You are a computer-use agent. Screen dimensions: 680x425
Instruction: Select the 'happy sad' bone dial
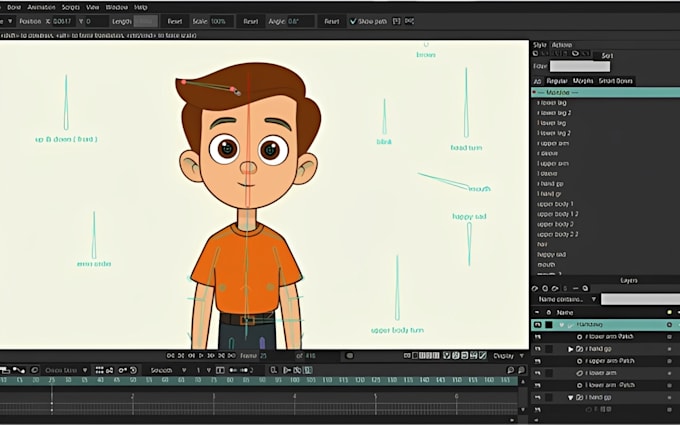coord(469,244)
